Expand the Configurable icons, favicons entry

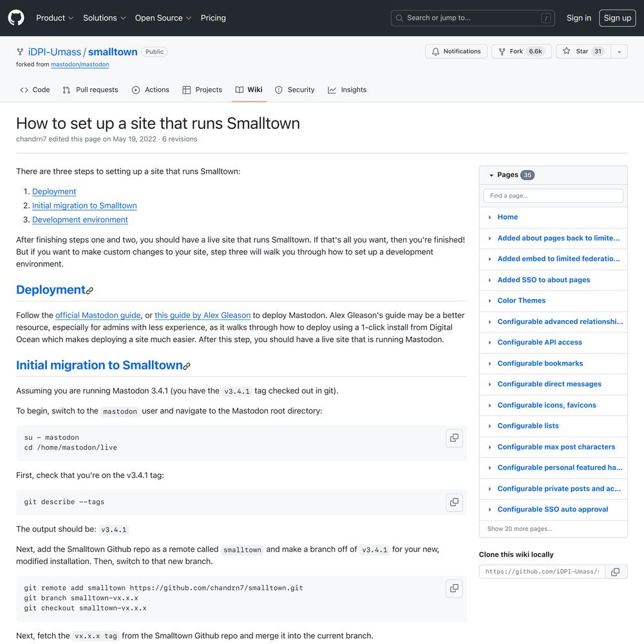pyautogui.click(x=489, y=405)
